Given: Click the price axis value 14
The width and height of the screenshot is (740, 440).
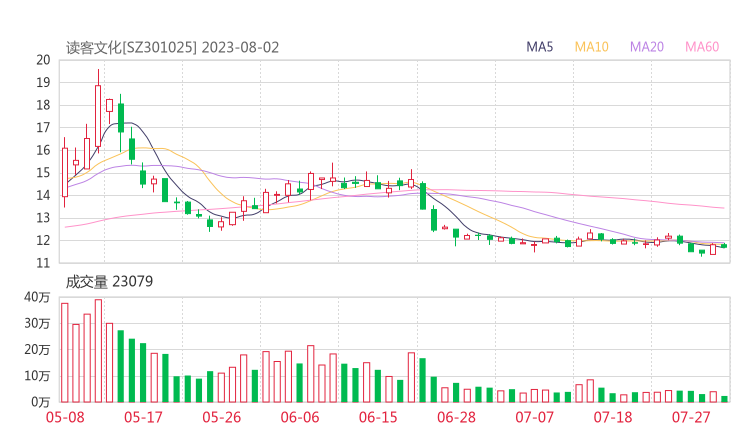Looking at the screenshot, I should (x=43, y=195).
